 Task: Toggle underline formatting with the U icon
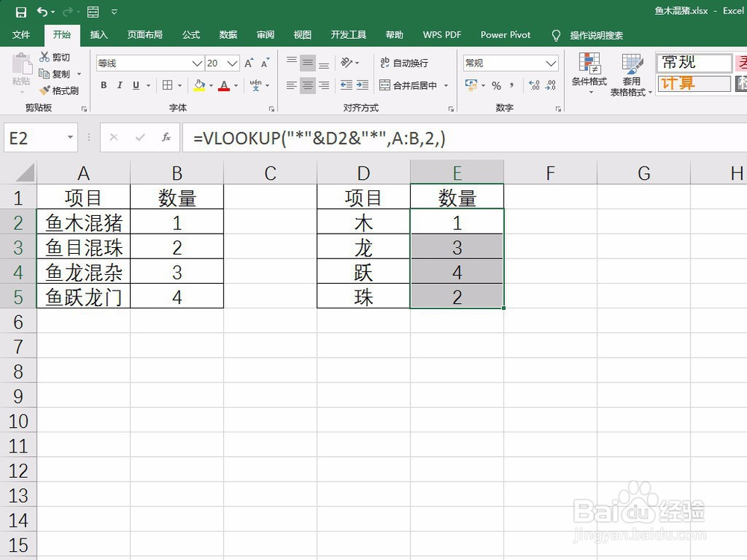coord(136,85)
